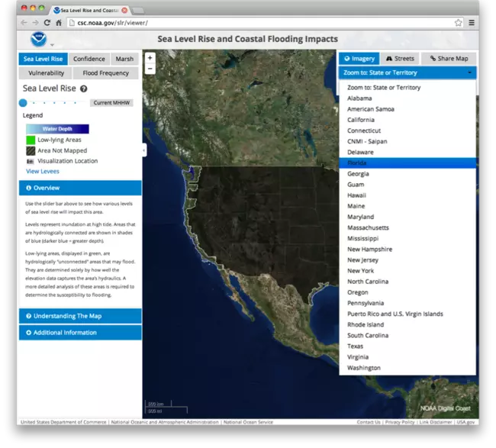Click the browser back arrow
This screenshot has width=496, height=448.
coord(24,23)
